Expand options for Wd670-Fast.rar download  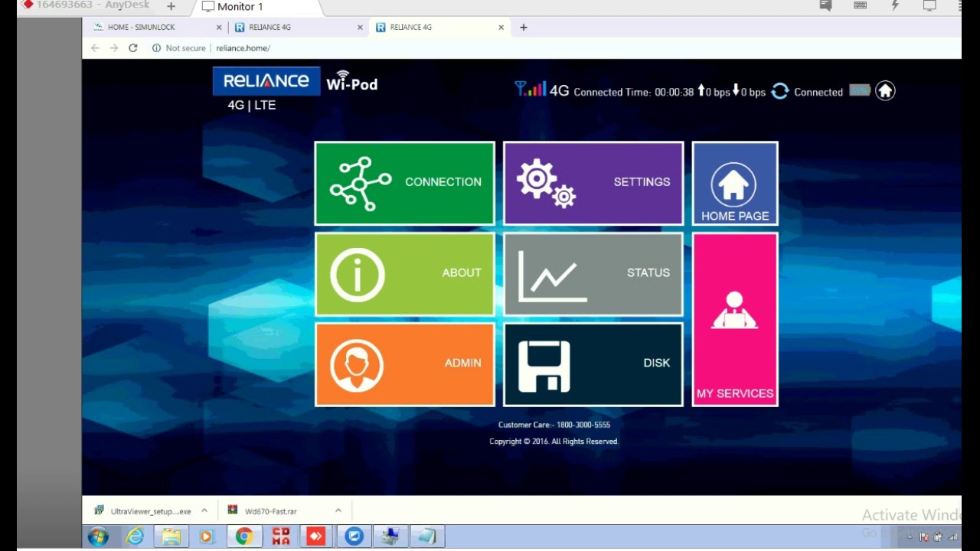coord(338,510)
